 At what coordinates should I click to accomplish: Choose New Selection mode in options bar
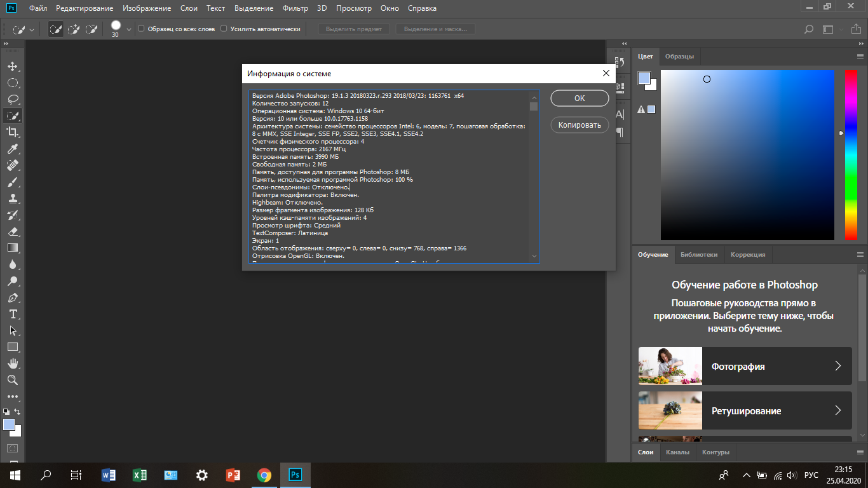[x=56, y=29]
